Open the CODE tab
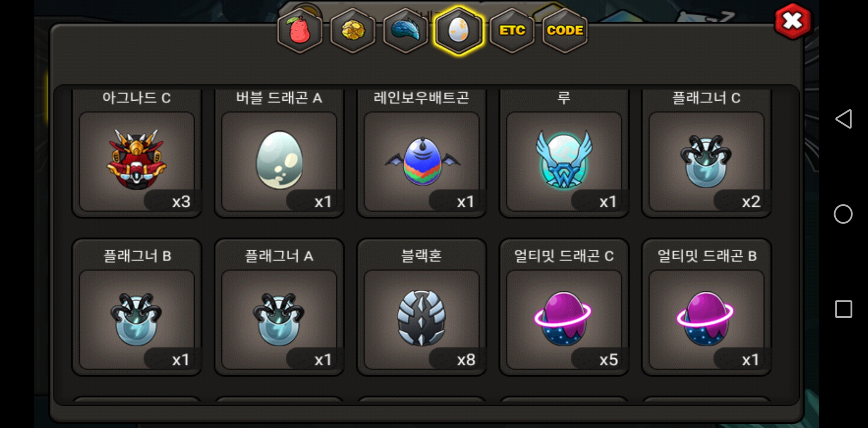This screenshot has width=868, height=428. pyautogui.click(x=565, y=31)
